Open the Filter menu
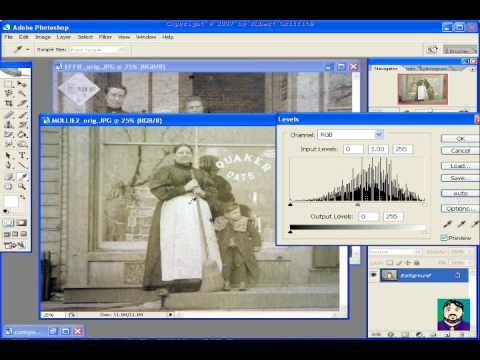This screenshot has width=480, height=360. pyautogui.click(x=105, y=37)
